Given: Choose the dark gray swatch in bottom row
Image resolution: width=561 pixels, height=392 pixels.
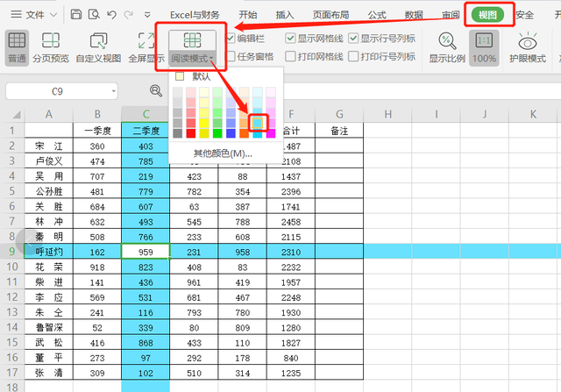Looking at the screenshot, I should coord(177,133).
